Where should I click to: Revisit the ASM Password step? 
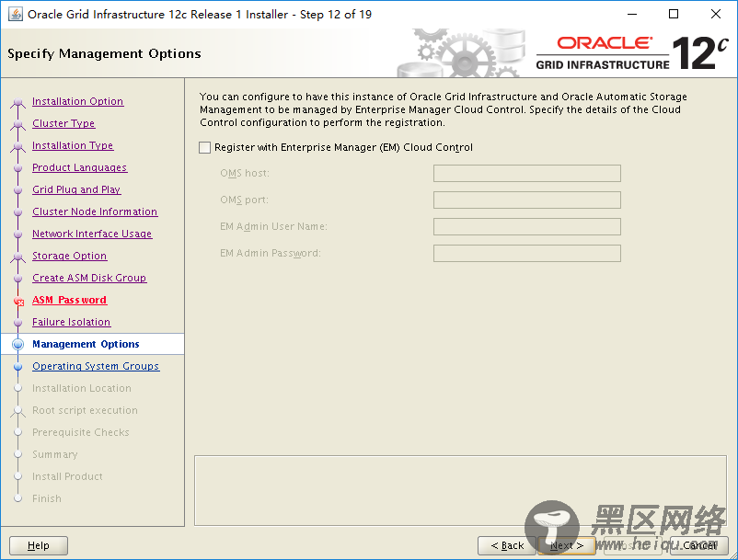coord(69,300)
